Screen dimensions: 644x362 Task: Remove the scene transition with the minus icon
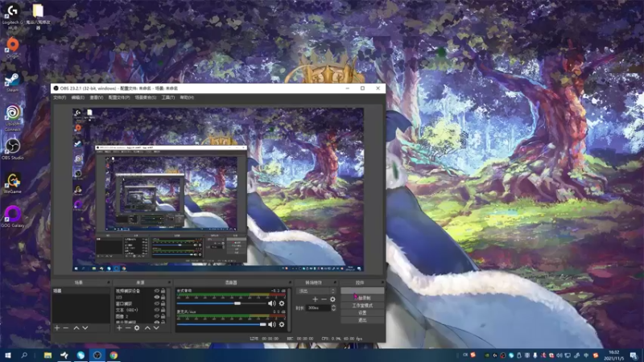coord(324,299)
